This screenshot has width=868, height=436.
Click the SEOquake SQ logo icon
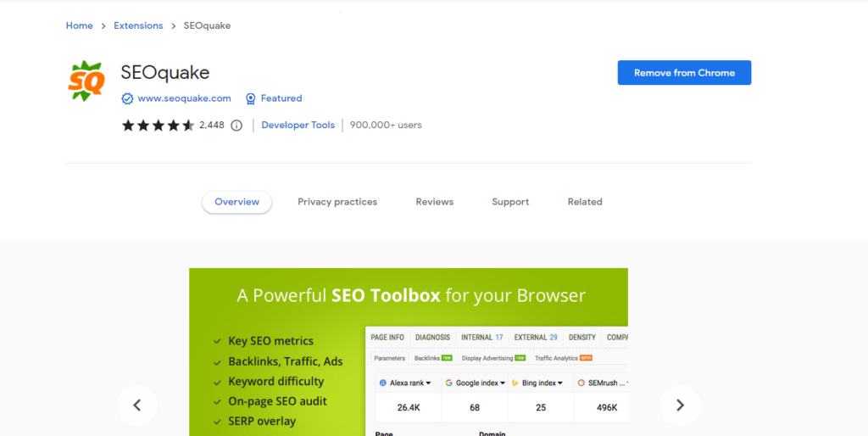(86, 81)
